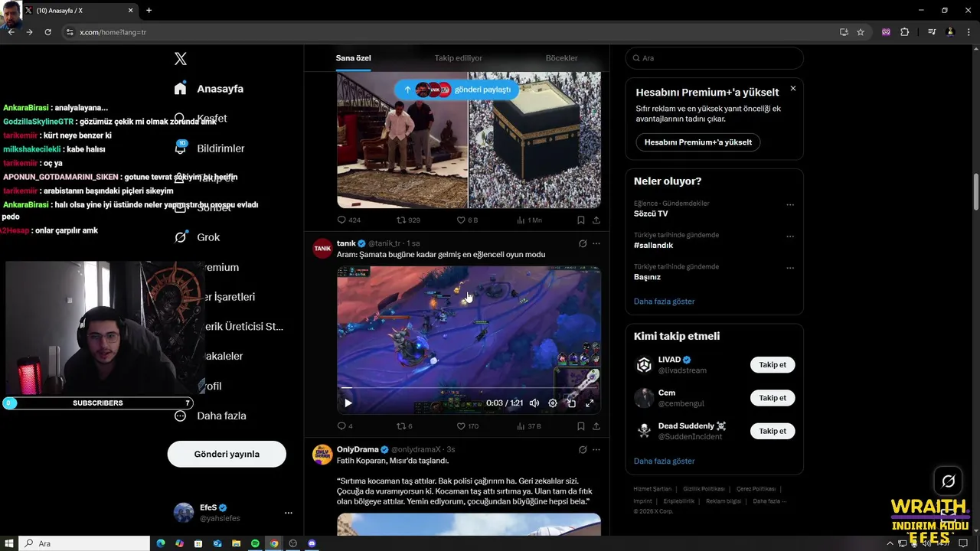Switch to Sana özel tab
This screenshot has width=980, height=551.
(353, 58)
